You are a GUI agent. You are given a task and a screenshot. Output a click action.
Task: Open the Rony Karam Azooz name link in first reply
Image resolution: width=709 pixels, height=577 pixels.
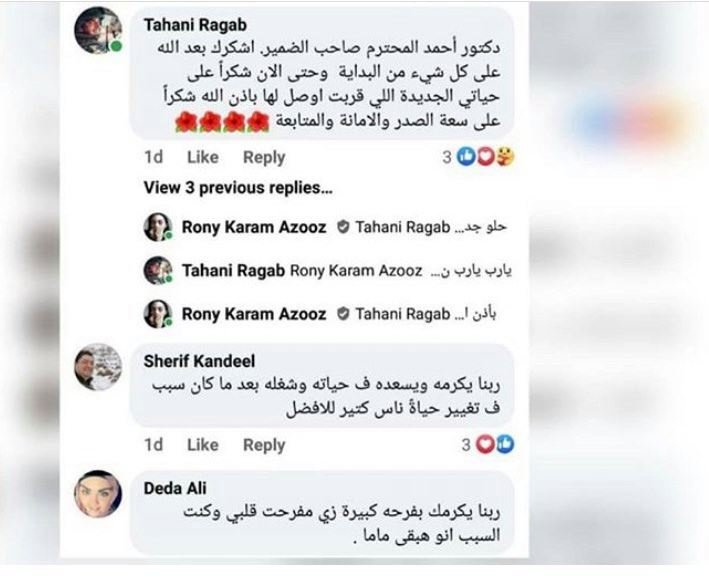pos(254,227)
